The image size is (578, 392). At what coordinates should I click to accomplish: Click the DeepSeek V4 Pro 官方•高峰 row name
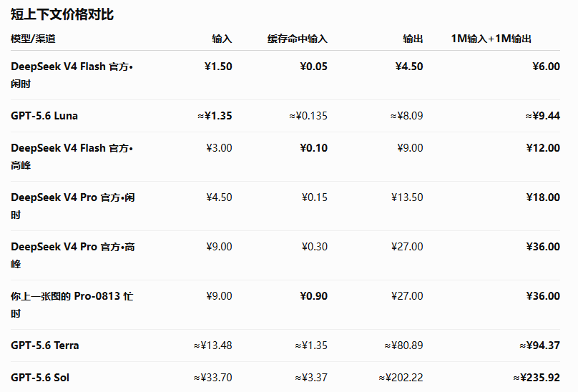[73, 255]
